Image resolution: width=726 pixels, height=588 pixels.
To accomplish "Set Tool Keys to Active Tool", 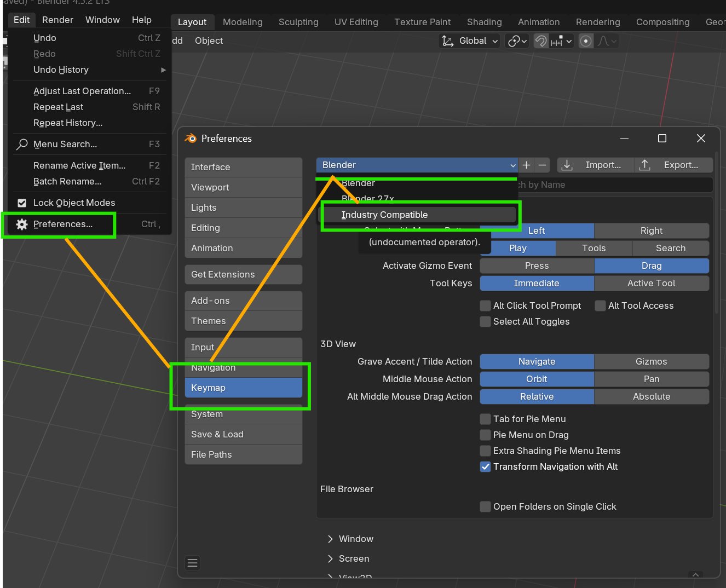I will click(x=652, y=283).
